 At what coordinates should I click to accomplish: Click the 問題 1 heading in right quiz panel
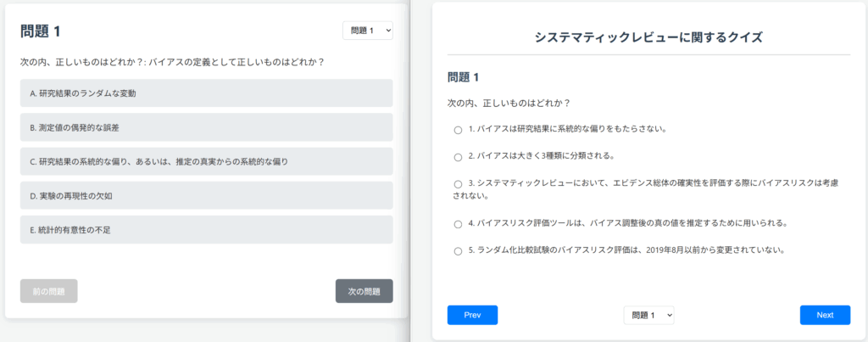(x=463, y=77)
